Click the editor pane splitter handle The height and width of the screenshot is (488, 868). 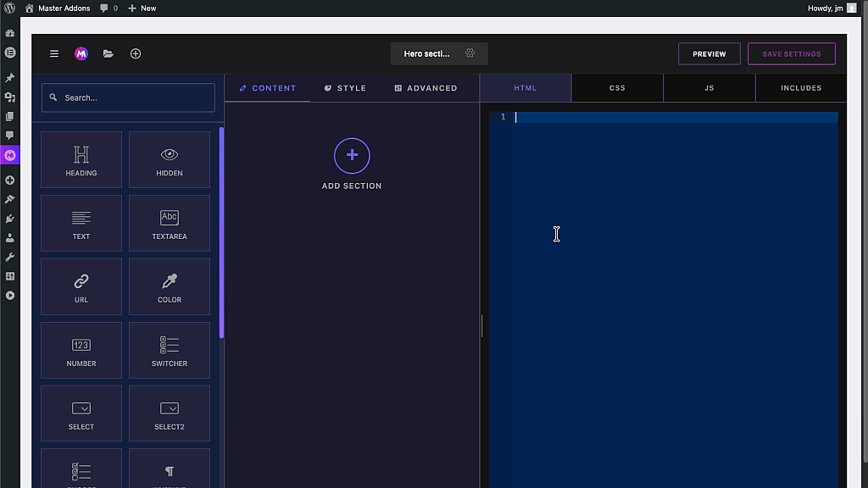[481, 326]
